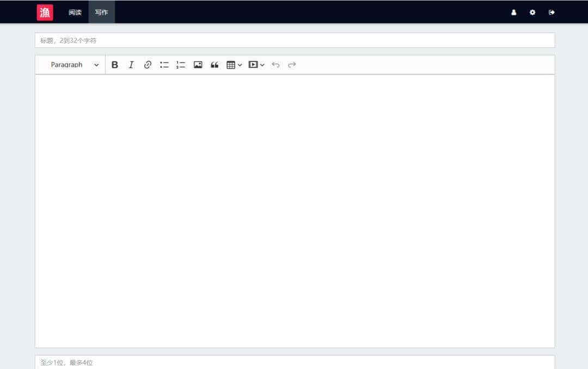Toggle italic formatting
Image resolution: width=588 pixels, height=369 pixels.
click(131, 65)
